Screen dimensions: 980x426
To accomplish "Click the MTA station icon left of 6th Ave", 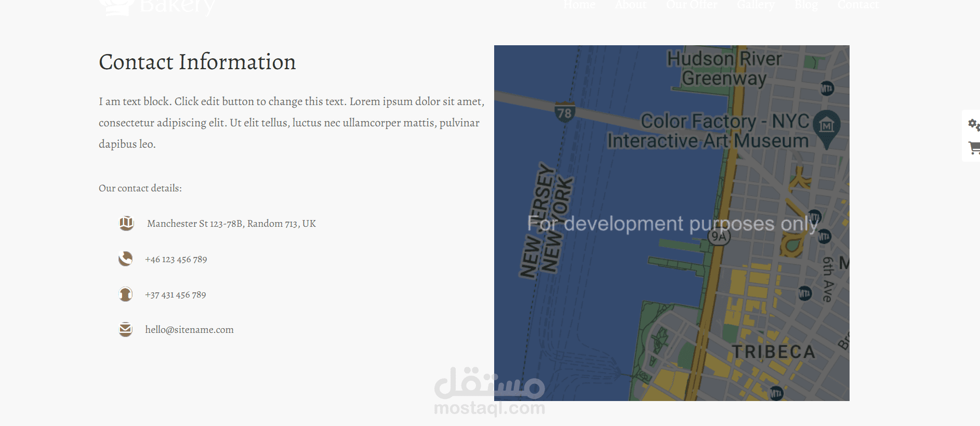I will (x=804, y=293).
